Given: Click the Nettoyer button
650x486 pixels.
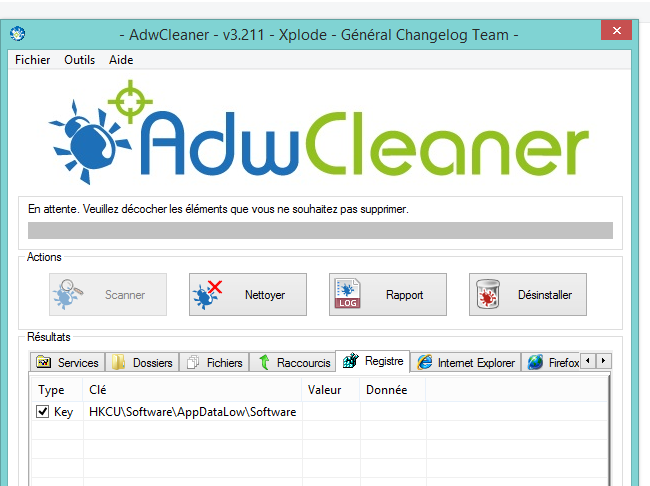Looking at the screenshot, I should [x=248, y=294].
